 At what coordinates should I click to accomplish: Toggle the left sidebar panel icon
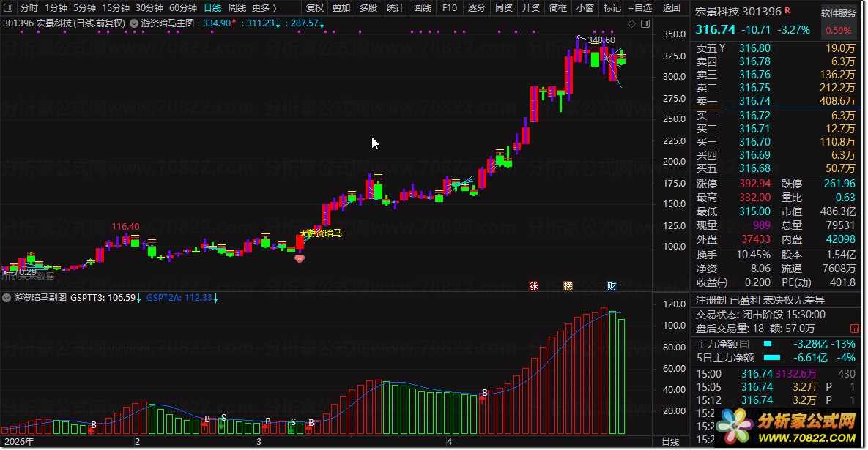tap(8, 8)
